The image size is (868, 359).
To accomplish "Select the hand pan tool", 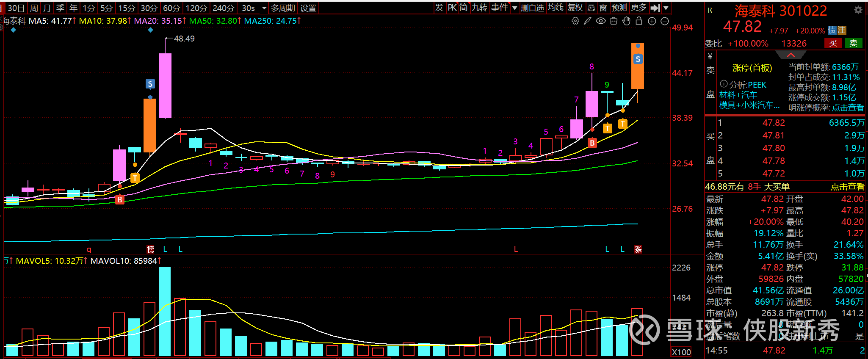I will point(626,21).
